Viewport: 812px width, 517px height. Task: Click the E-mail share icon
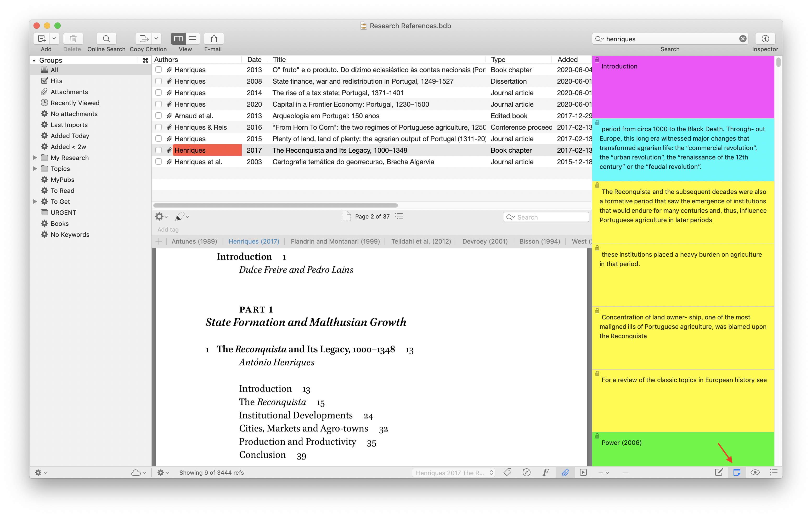pyautogui.click(x=213, y=39)
